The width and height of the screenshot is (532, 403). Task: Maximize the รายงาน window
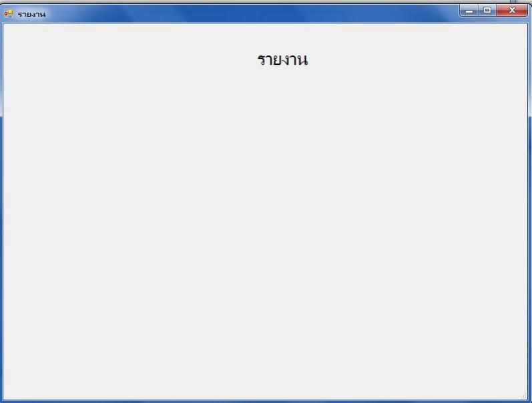(487, 11)
